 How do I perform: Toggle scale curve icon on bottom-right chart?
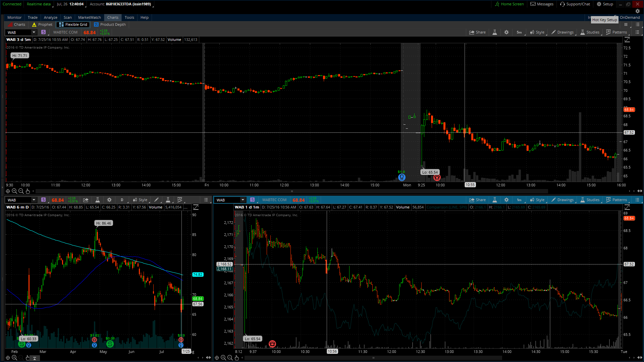click(627, 207)
